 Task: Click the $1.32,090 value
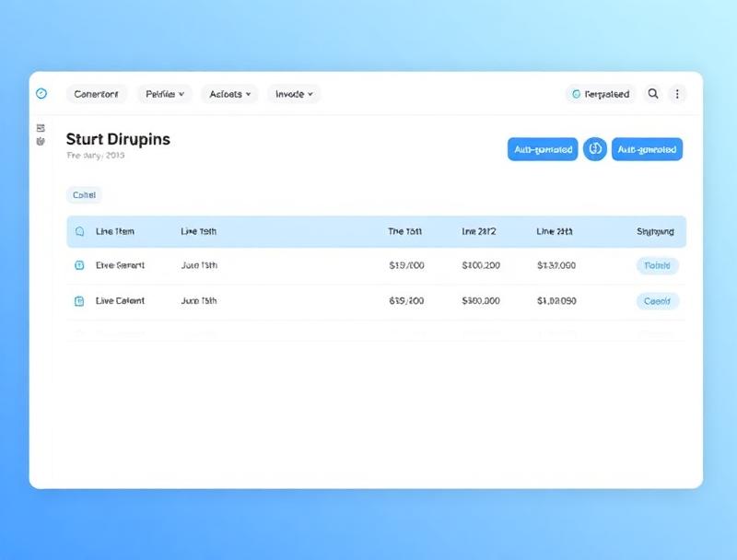coord(556,265)
